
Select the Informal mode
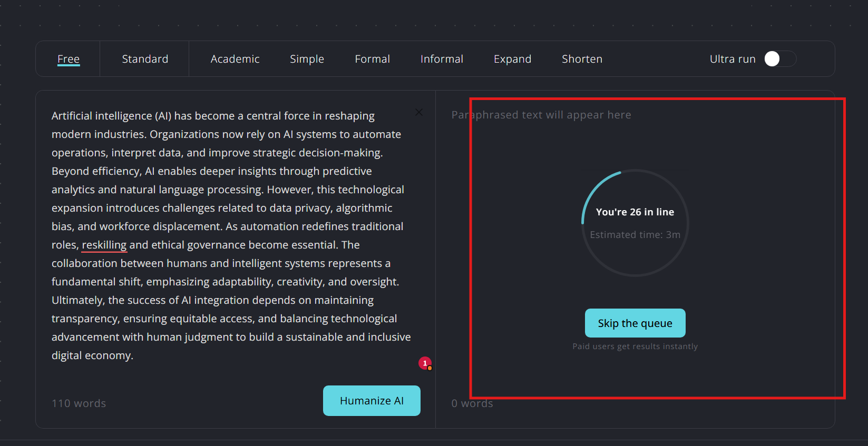442,59
